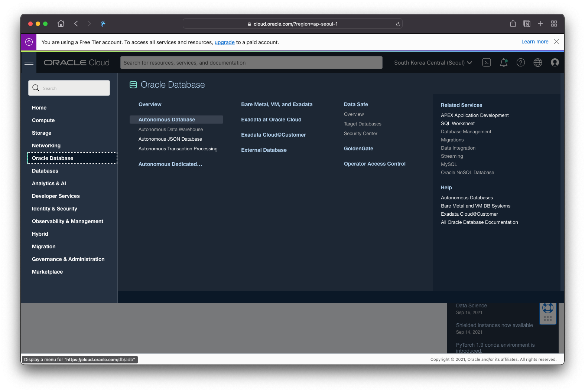The width and height of the screenshot is (585, 392).
Task: Reload the page using refresh icon
Action: (398, 24)
